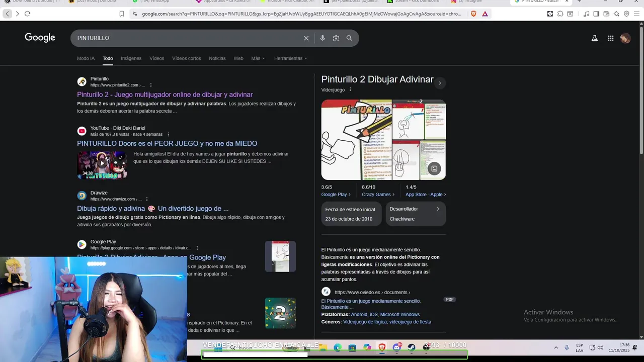This screenshot has height=362, width=644.
Task: Open PINTURILLO Doors YouTube video link
Action: click(167, 143)
